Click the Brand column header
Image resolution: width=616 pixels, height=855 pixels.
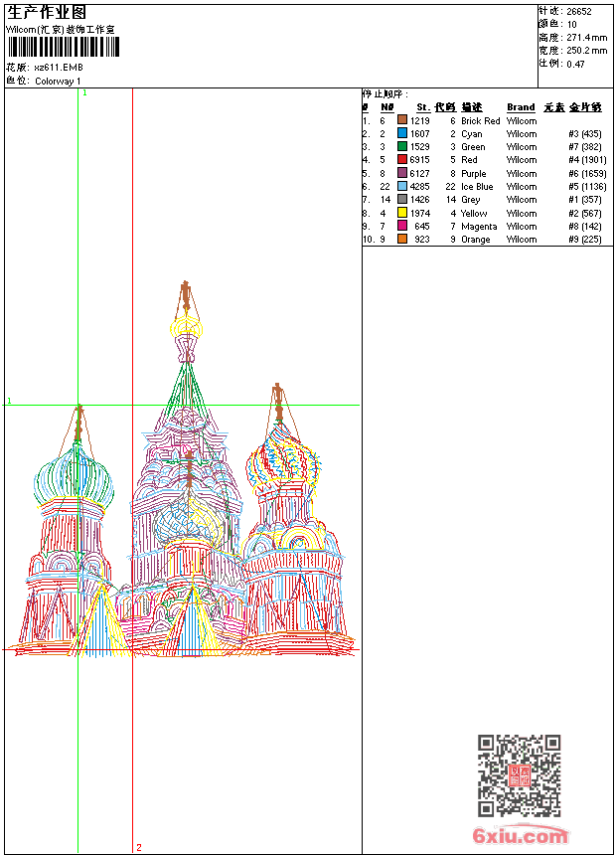pyautogui.click(x=521, y=107)
